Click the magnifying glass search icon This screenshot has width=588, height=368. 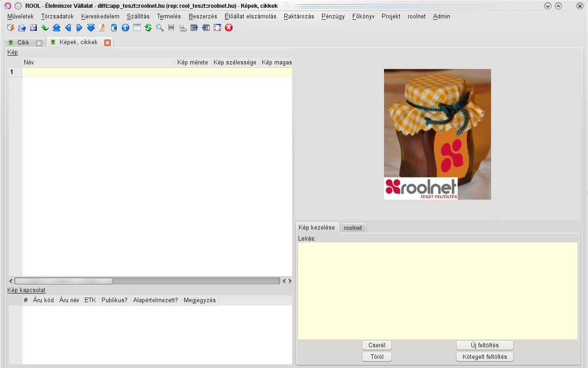click(x=160, y=28)
